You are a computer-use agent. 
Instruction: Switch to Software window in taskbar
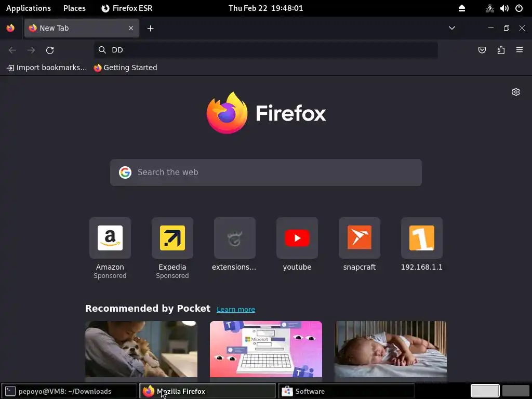(345, 391)
